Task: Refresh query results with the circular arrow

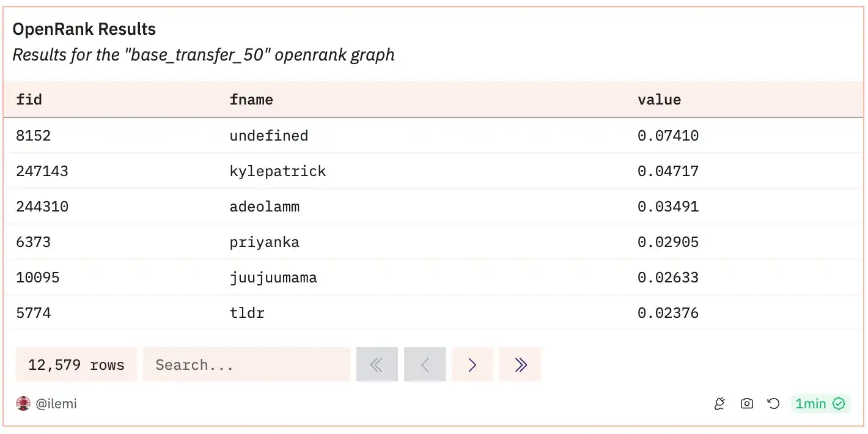Action: (773, 403)
